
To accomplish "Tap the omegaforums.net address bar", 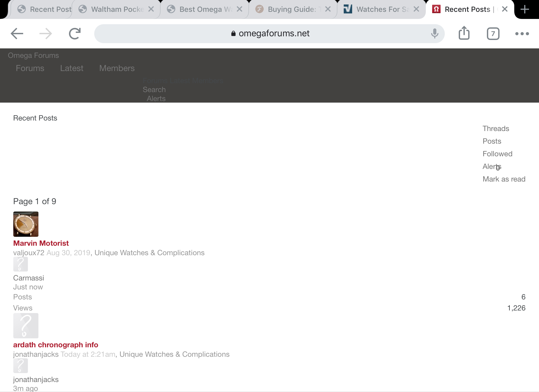I will click(269, 34).
